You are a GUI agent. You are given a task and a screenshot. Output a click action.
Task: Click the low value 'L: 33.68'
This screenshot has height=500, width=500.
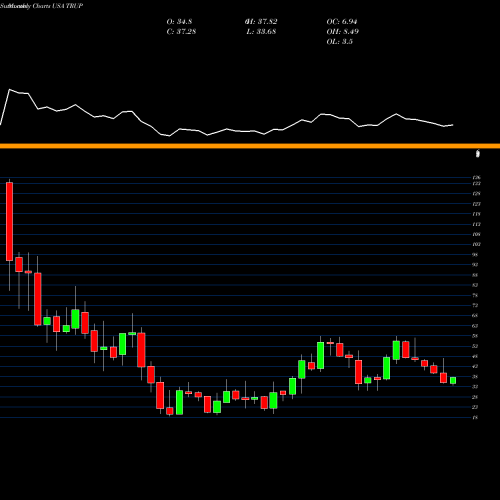261,32
